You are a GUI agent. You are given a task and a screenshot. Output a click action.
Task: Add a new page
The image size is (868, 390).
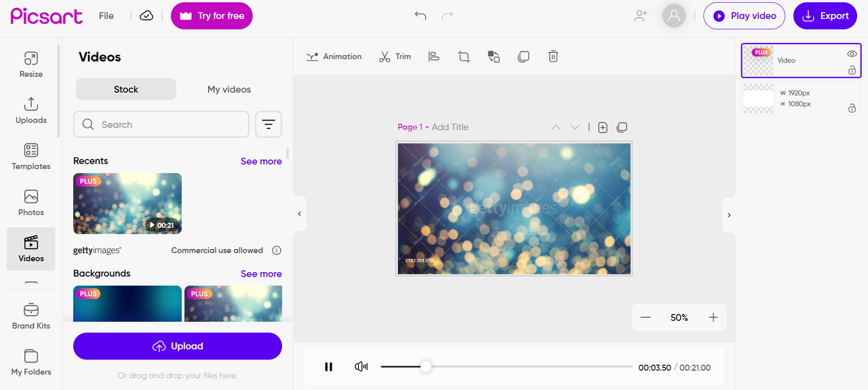[603, 127]
